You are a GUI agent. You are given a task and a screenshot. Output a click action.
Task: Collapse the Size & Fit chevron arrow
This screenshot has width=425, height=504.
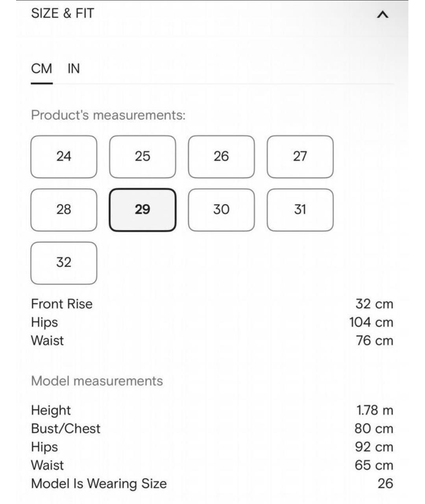point(382,15)
